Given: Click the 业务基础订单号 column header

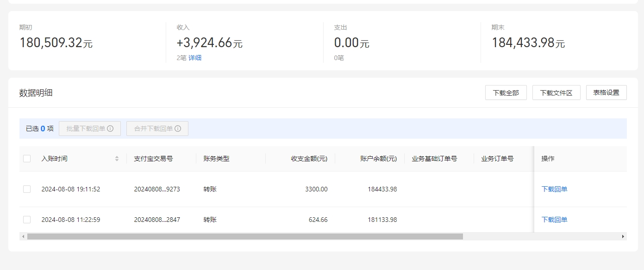Looking at the screenshot, I should tap(434, 159).
